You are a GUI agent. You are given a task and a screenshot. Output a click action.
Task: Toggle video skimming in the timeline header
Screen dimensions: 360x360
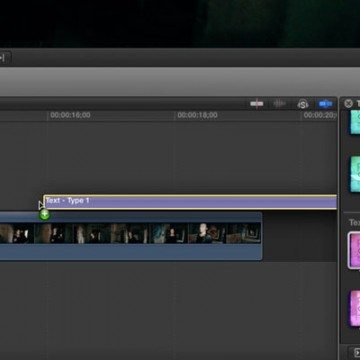pyautogui.click(x=257, y=104)
